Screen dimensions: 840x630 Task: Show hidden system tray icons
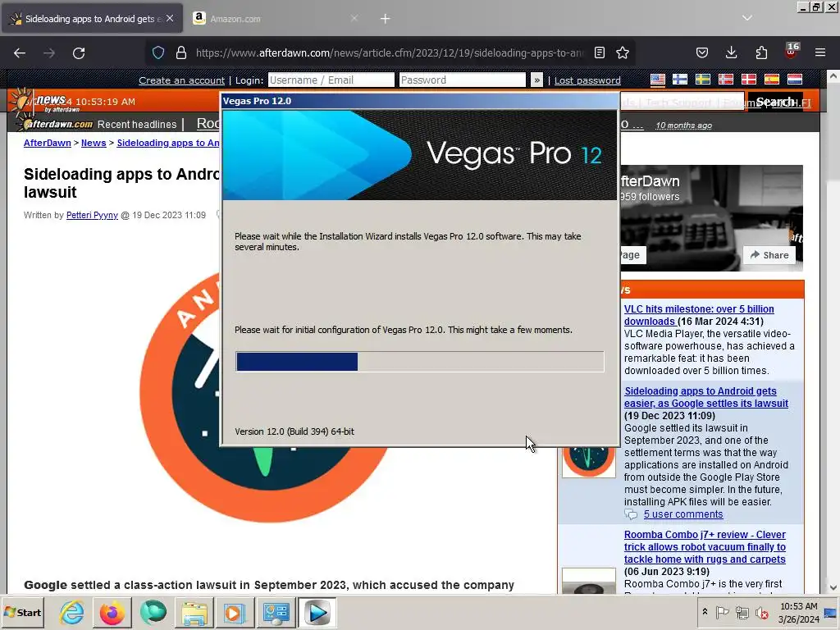tap(705, 612)
